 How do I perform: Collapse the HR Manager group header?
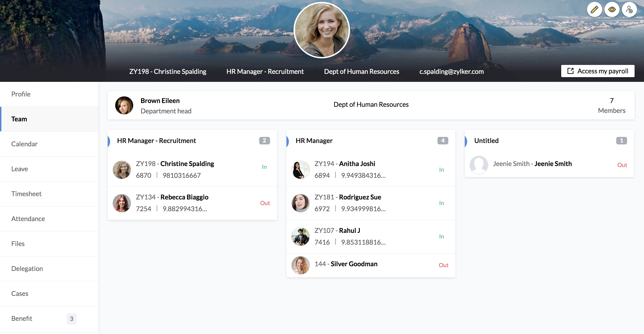point(314,141)
